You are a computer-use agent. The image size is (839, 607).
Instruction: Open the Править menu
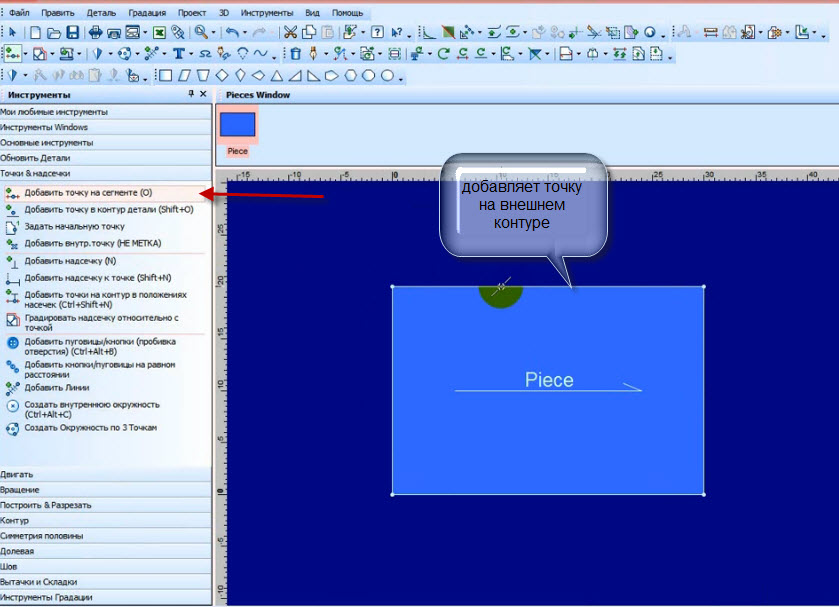point(58,12)
